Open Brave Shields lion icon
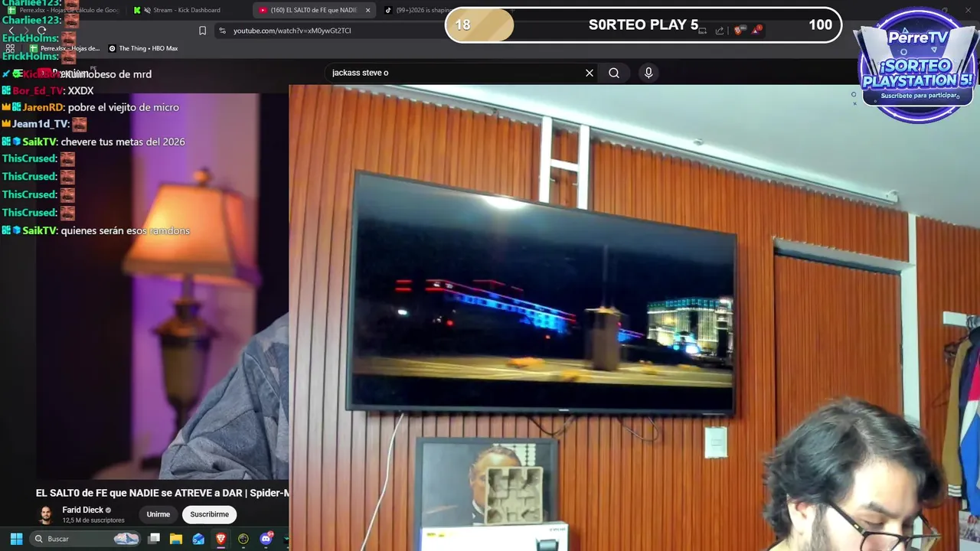This screenshot has height=551, width=980. (x=738, y=31)
